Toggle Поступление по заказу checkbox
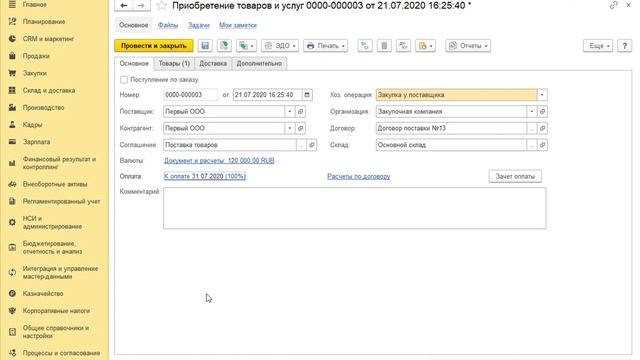 tap(124, 80)
